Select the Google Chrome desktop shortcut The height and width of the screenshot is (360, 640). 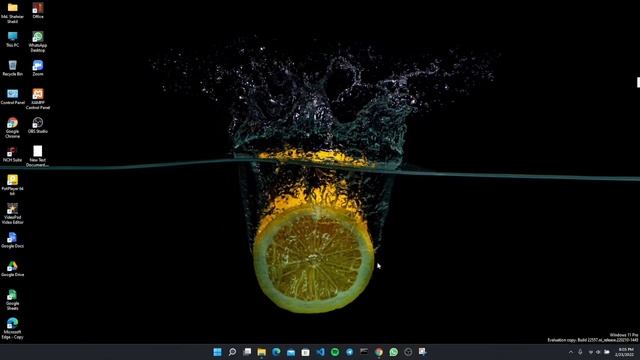(x=12, y=128)
